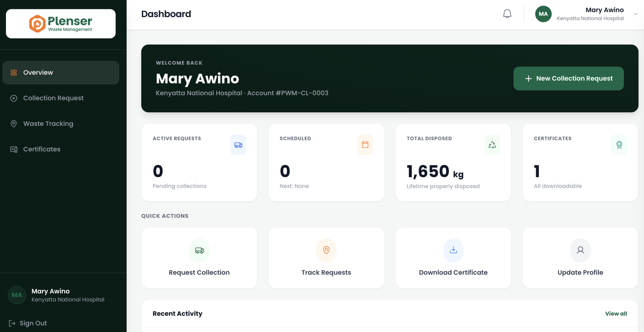
Task: Click the Mary Awino name in sidebar footer
Action: coord(51,291)
